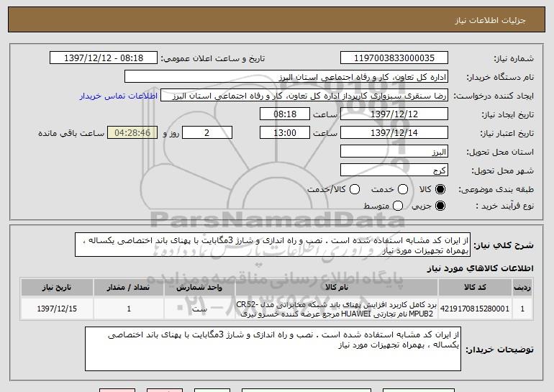Click the جزئیات اطلاعات نیاز header title
The height and width of the screenshot is (392, 554).
pyautogui.click(x=490, y=20)
